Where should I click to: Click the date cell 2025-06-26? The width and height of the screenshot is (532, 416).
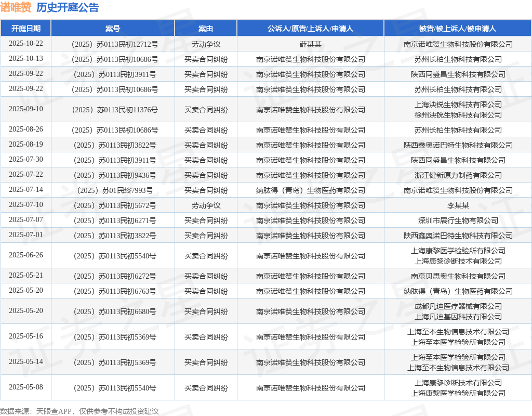point(26,255)
